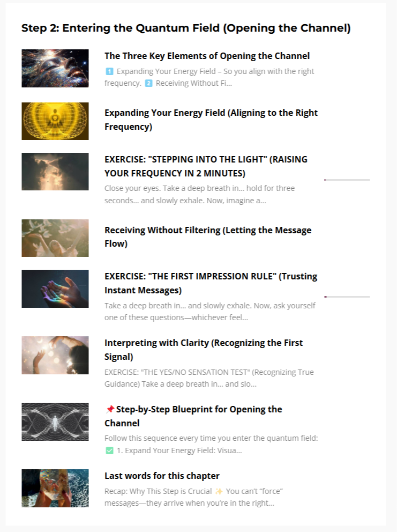397x532 pixels.
Task: Open the clouds and light thumbnail
Action: pyautogui.click(x=55, y=171)
